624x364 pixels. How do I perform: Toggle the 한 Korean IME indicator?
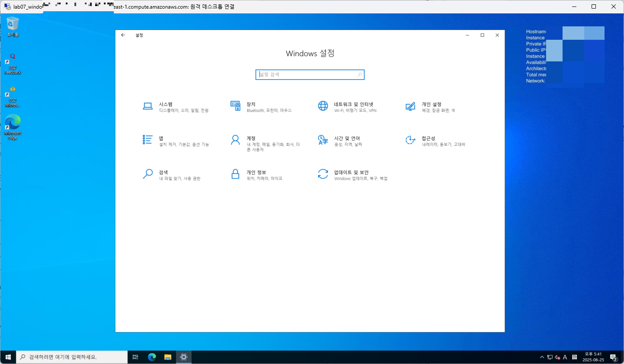[575, 357]
